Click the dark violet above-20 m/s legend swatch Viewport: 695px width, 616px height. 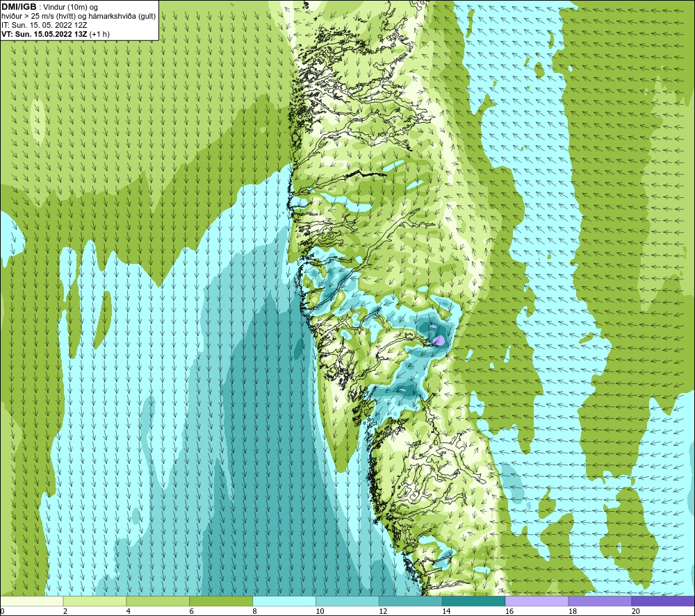[x=663, y=601]
